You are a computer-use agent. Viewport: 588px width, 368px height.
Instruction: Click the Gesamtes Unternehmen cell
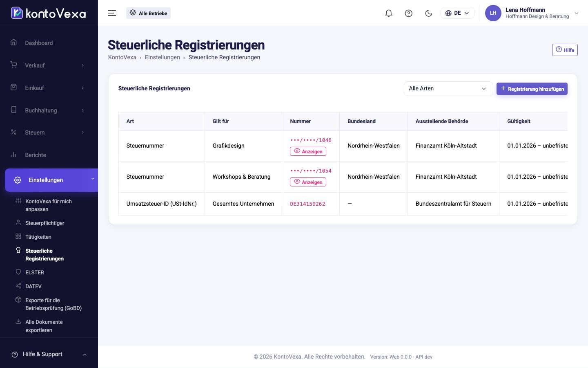click(x=243, y=204)
